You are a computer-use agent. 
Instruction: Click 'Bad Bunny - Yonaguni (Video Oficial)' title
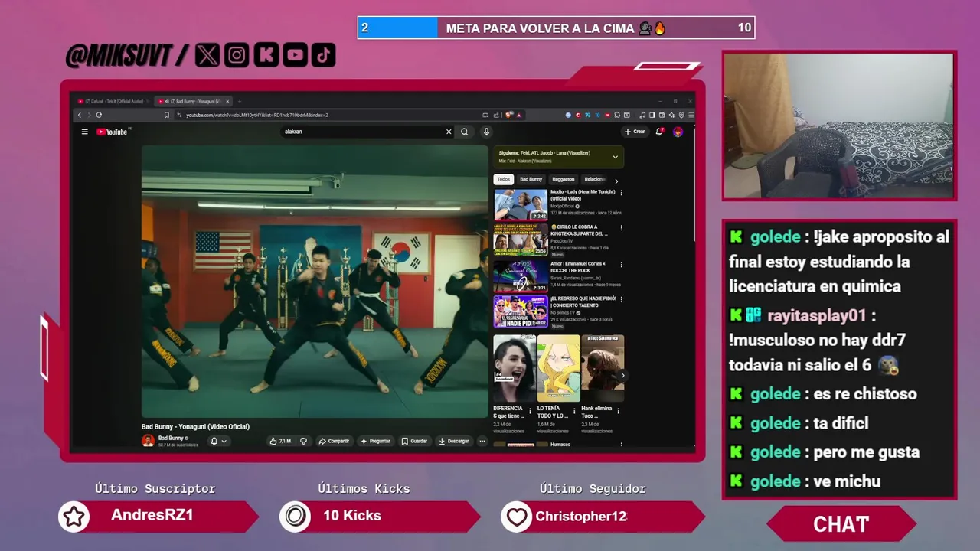[x=195, y=426]
